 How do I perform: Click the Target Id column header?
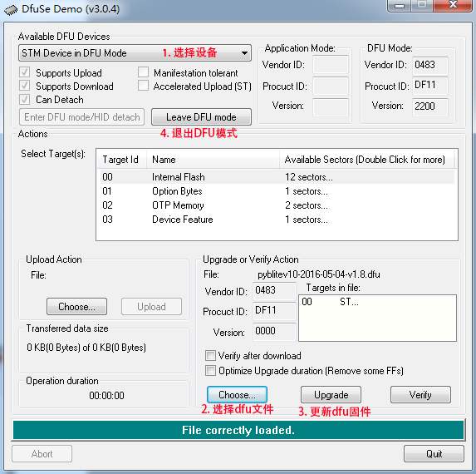pos(122,159)
